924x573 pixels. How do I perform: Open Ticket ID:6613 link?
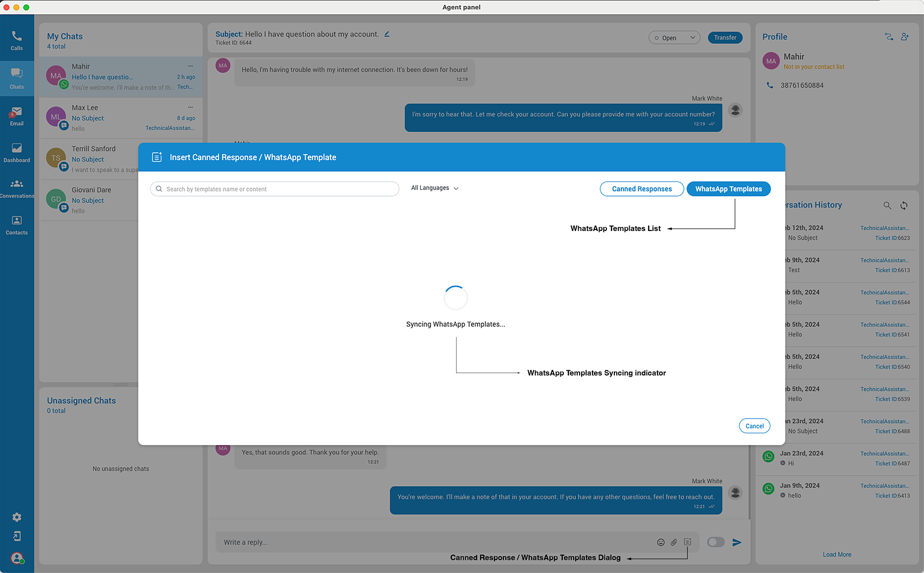892,270
